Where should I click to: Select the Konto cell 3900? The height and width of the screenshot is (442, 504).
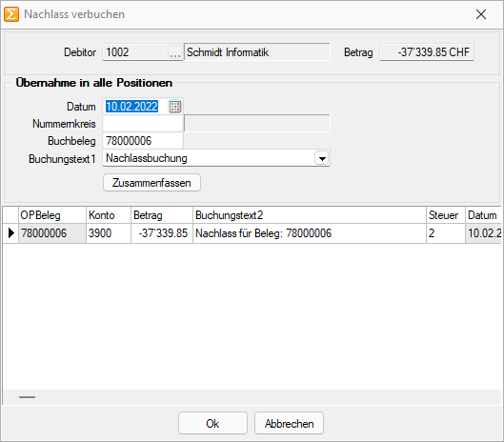point(109,233)
